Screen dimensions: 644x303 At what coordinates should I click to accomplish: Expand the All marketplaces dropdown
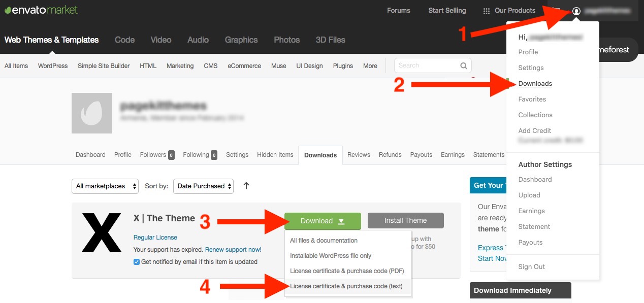point(105,186)
